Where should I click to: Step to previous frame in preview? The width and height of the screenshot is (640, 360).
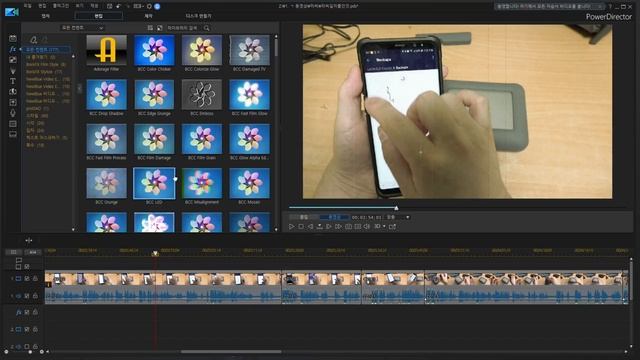click(310, 226)
